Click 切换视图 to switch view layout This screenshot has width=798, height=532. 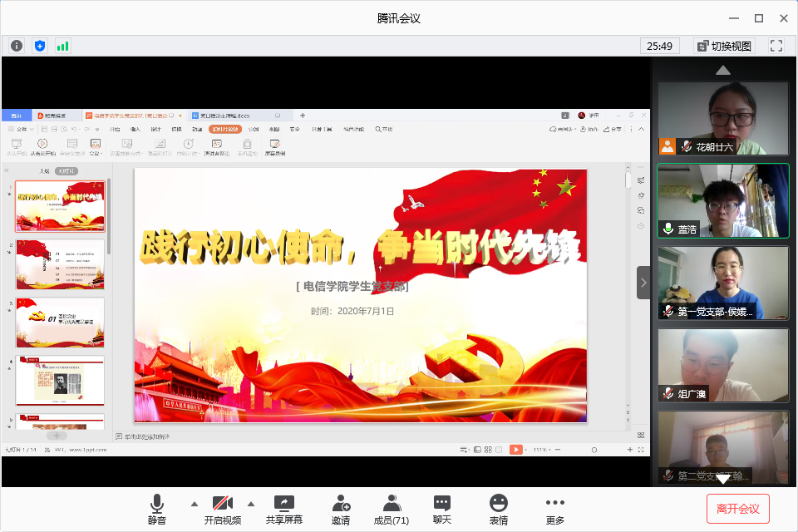point(723,46)
